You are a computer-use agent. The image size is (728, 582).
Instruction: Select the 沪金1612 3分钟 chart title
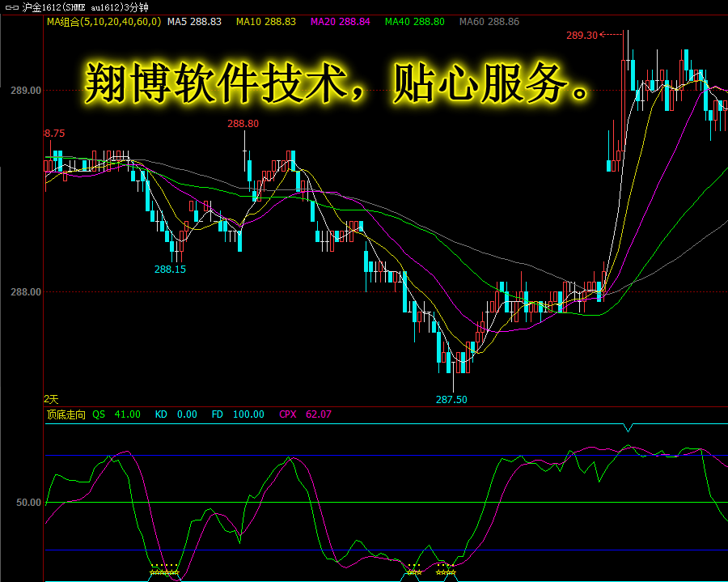coord(86,7)
